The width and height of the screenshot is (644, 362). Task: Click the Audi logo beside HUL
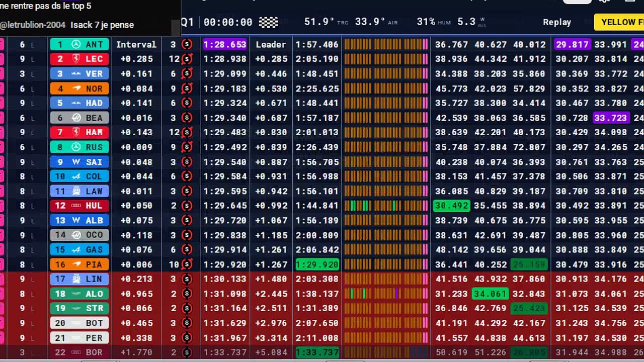(76, 206)
